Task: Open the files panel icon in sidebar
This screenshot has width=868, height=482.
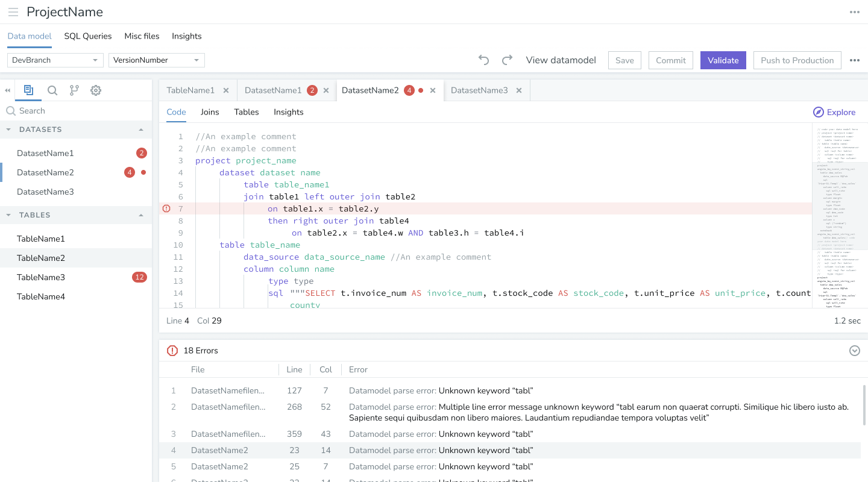Action: 28,90
